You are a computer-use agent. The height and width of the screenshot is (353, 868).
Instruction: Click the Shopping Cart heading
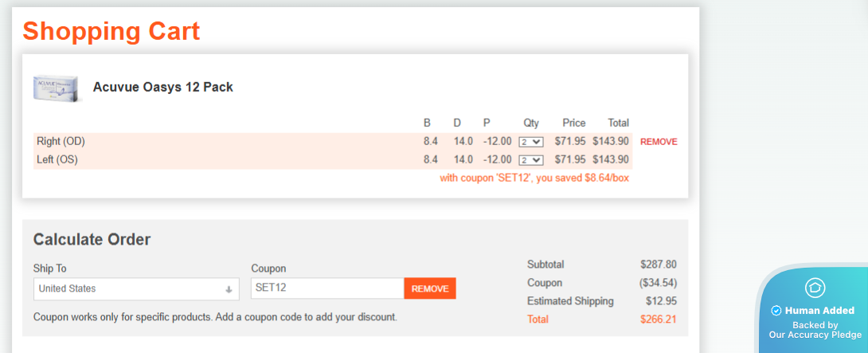click(111, 31)
